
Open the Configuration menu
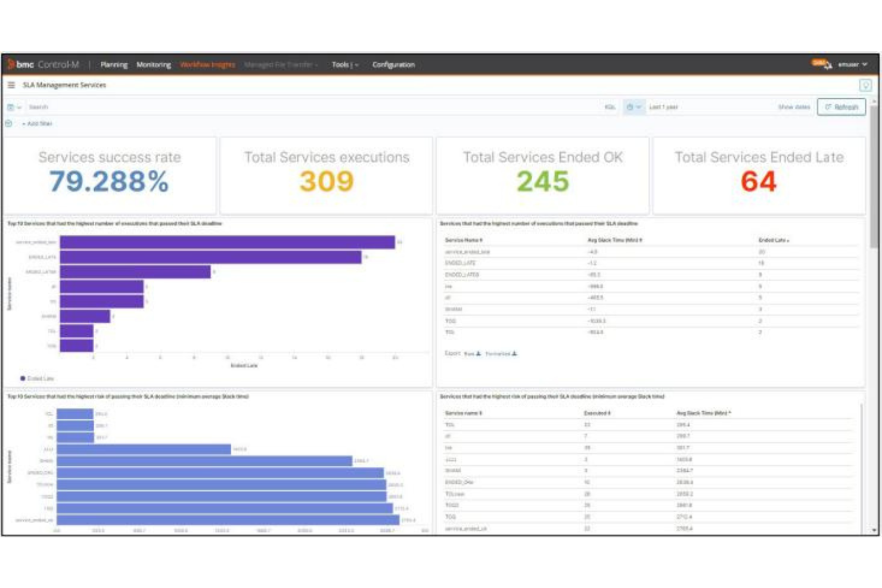click(395, 65)
